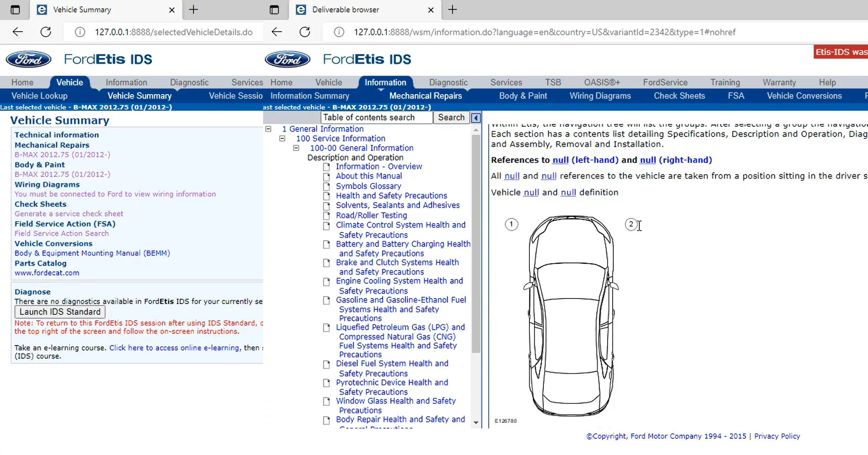Viewport: 868px width, 455px height.
Task: Click the table of contents scrollbar down arrow
Action: click(x=476, y=423)
